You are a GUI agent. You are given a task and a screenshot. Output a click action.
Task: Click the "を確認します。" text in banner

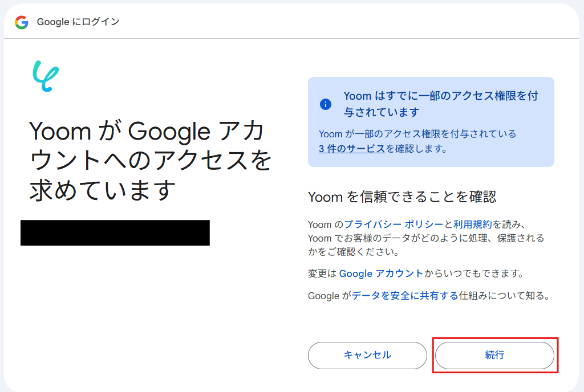pos(416,149)
